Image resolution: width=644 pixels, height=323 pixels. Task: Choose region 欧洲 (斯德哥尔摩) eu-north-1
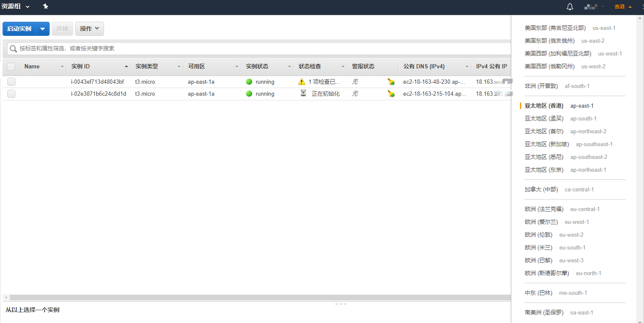click(x=563, y=273)
